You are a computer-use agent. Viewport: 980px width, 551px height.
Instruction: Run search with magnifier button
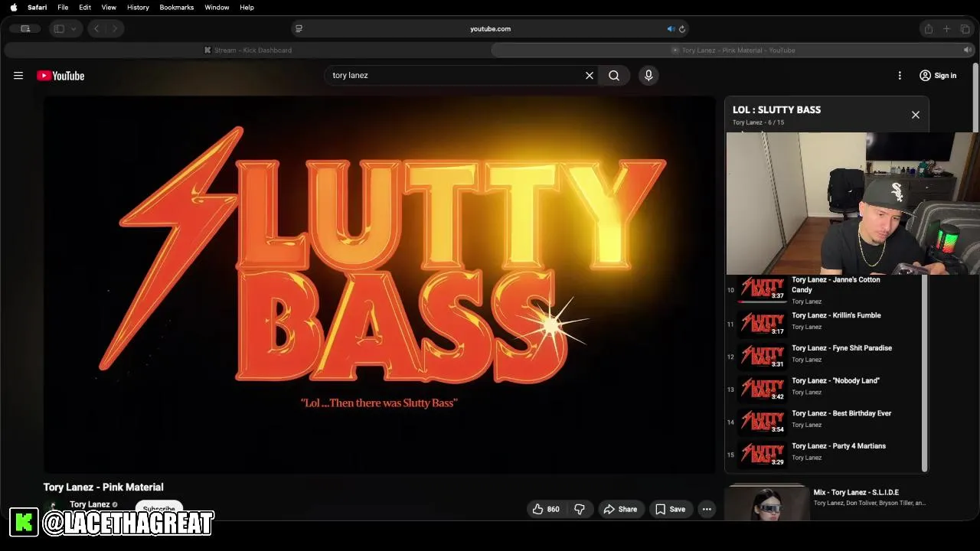point(614,75)
